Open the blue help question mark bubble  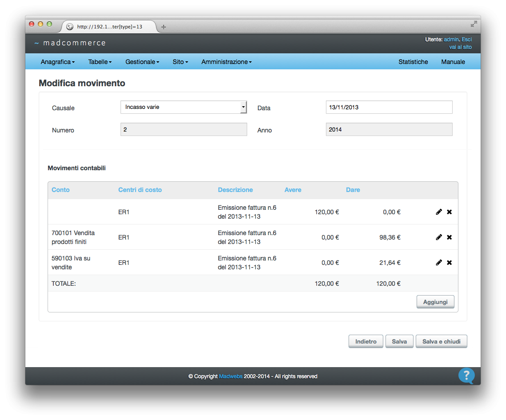[x=466, y=376]
